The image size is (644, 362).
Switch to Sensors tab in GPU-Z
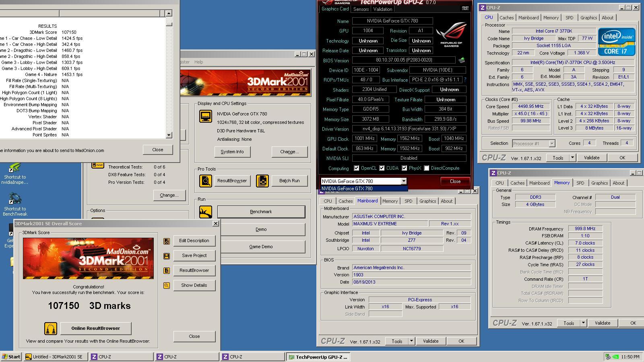pyautogui.click(x=361, y=9)
